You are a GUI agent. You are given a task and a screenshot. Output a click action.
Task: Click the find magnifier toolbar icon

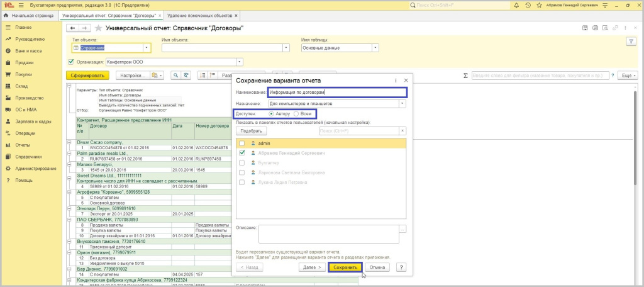tap(175, 76)
